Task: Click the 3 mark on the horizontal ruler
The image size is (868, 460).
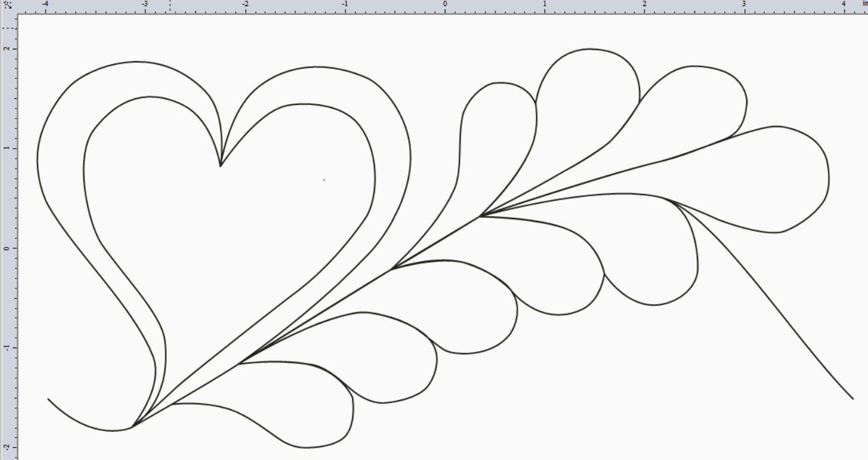Action: (x=744, y=5)
